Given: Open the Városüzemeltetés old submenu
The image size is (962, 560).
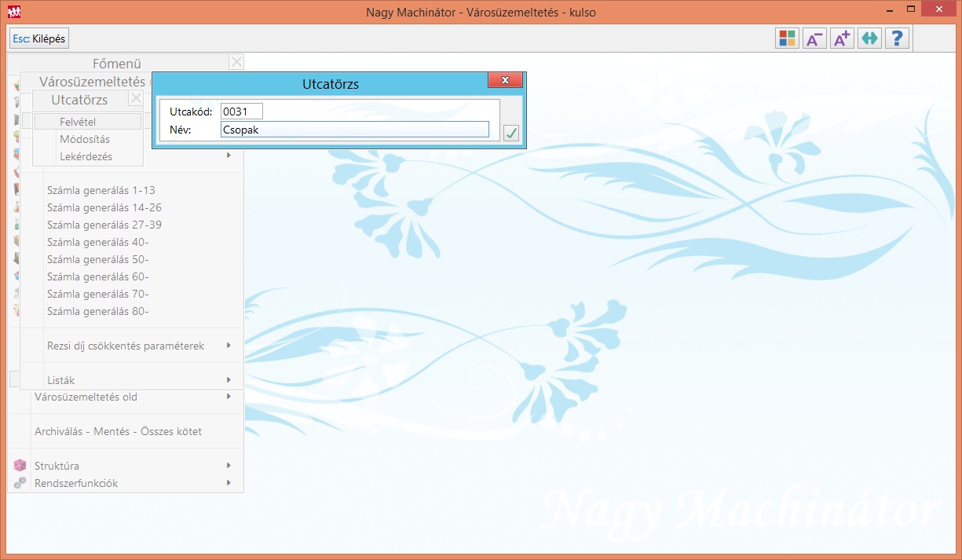Looking at the screenshot, I should click(86, 397).
